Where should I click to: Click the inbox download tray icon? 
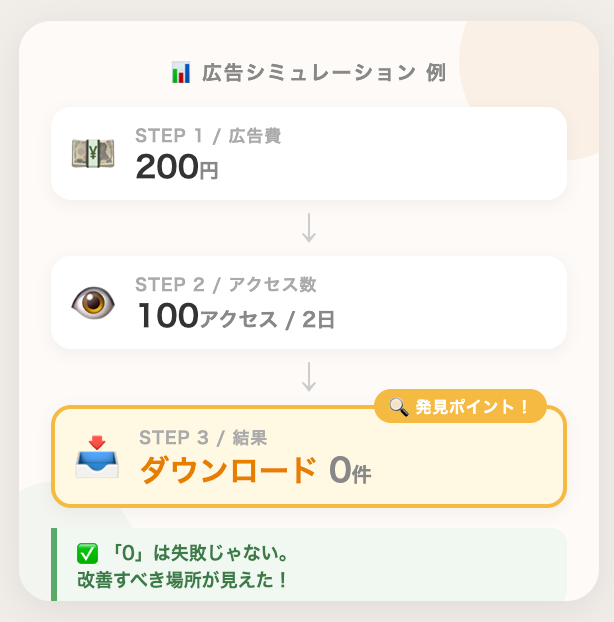pos(97,457)
